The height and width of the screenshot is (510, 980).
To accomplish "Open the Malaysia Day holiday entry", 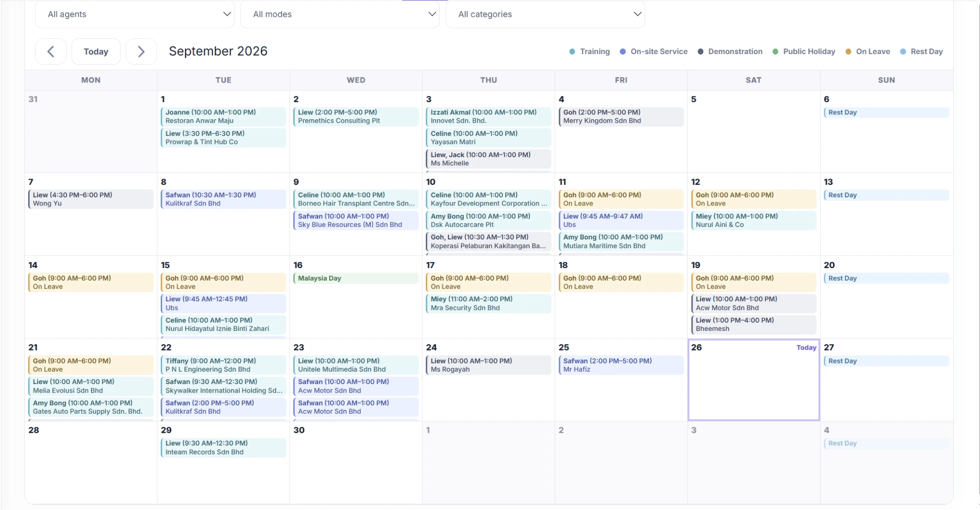I will (x=356, y=278).
